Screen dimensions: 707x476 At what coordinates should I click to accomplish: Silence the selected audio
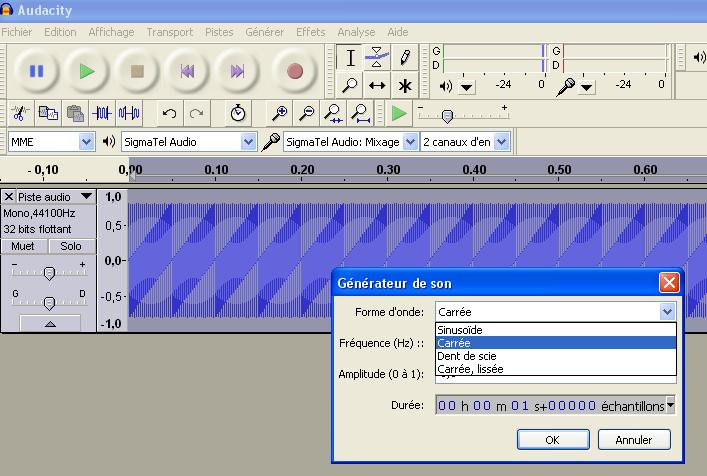coord(129,113)
